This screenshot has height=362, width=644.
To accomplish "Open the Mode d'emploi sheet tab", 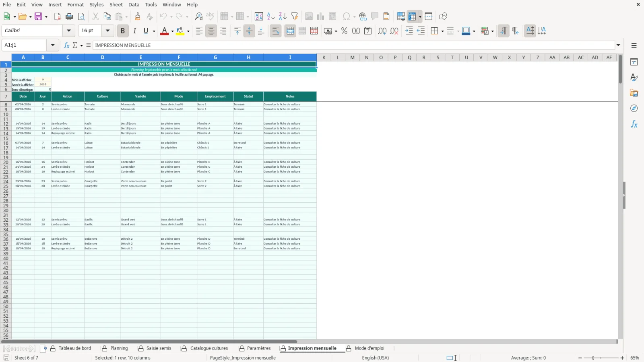I will coord(369,348).
